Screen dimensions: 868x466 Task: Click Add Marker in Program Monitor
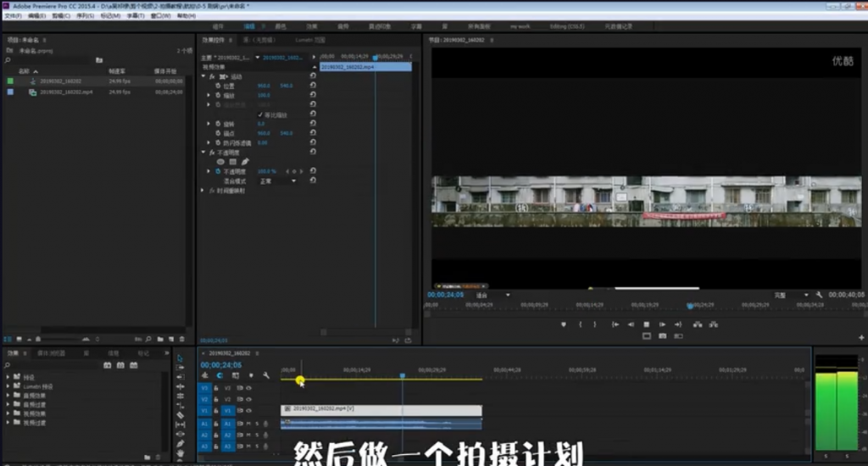[x=563, y=324]
